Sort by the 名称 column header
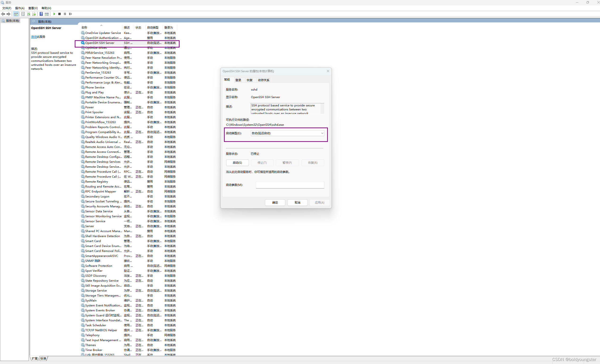Viewport: 600px width, 364px height. tap(101, 28)
